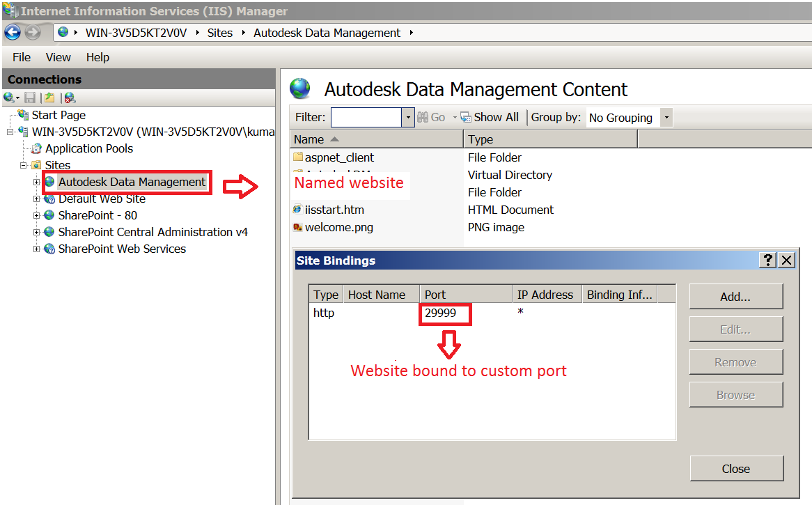Open the Create New Connection globe icon
The width and height of the screenshot is (812, 505).
[7, 98]
